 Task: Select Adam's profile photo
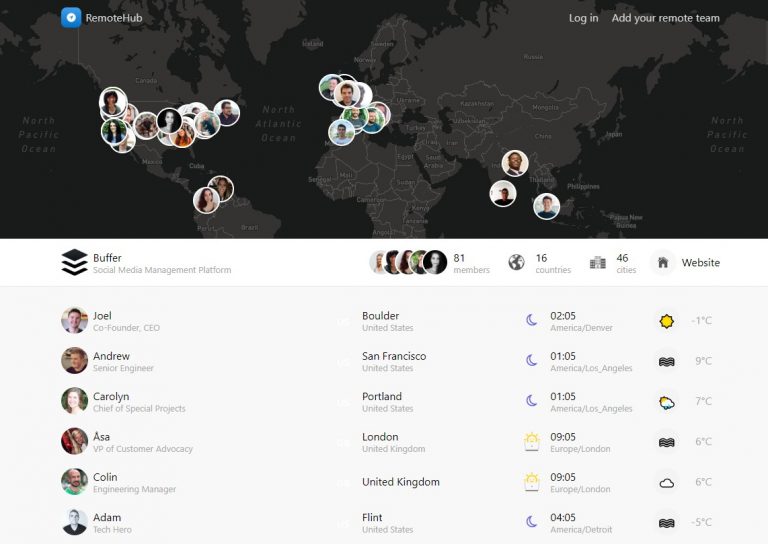pyautogui.click(x=74, y=521)
